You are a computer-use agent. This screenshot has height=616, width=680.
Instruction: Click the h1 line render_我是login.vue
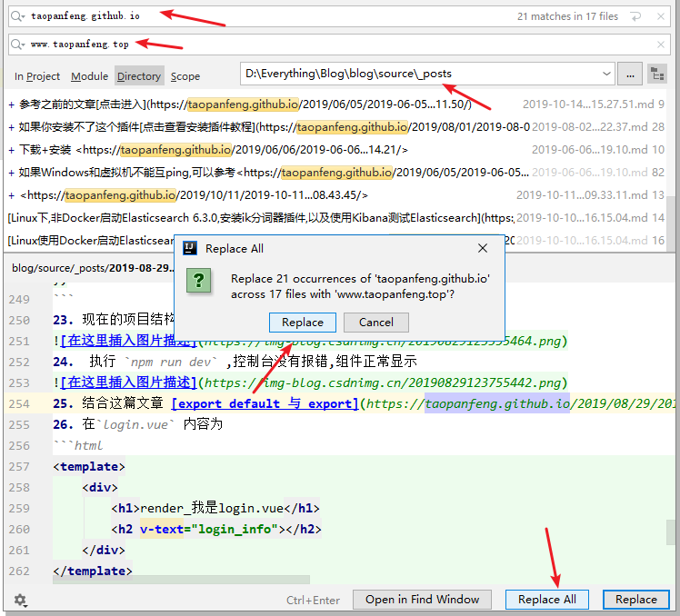tap(215, 508)
